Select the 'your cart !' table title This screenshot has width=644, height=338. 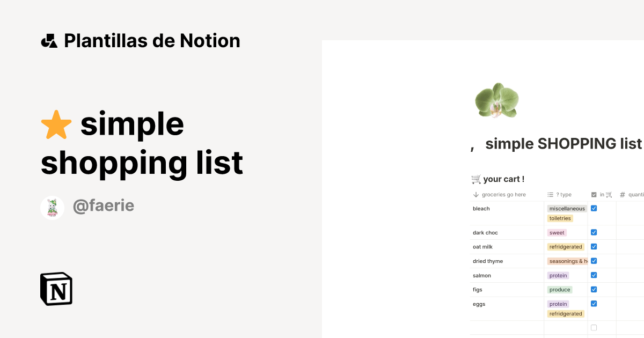click(x=503, y=179)
